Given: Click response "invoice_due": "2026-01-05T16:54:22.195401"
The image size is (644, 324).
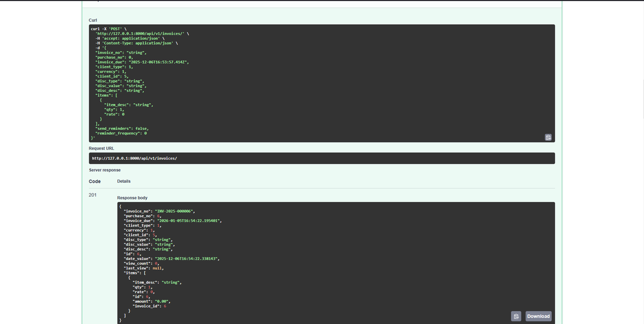Looking at the screenshot, I should click(173, 220).
